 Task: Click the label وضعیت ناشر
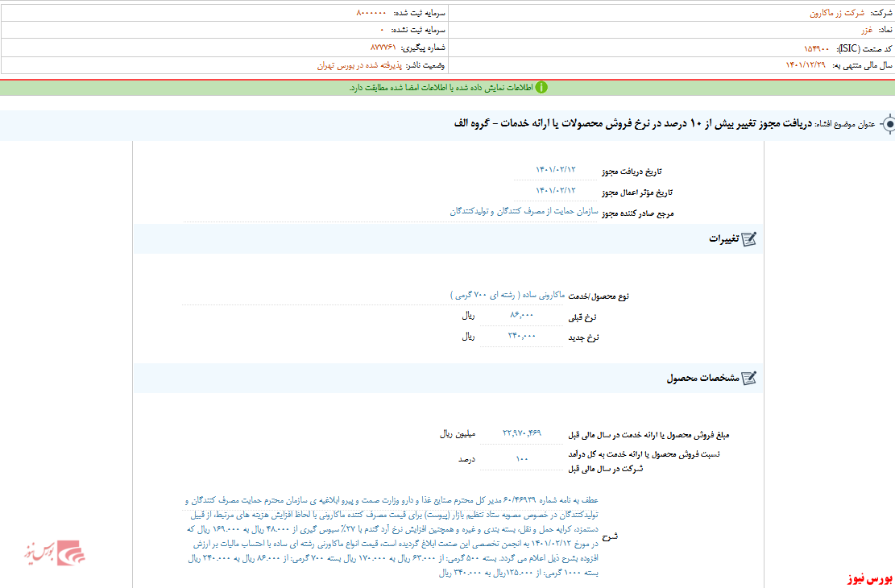[426, 66]
